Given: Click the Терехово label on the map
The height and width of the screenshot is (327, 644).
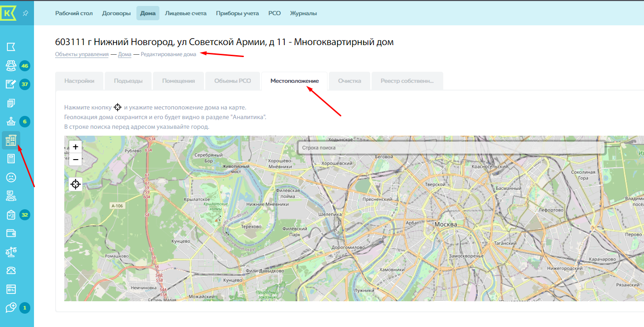Looking at the screenshot, I should click(x=251, y=227).
